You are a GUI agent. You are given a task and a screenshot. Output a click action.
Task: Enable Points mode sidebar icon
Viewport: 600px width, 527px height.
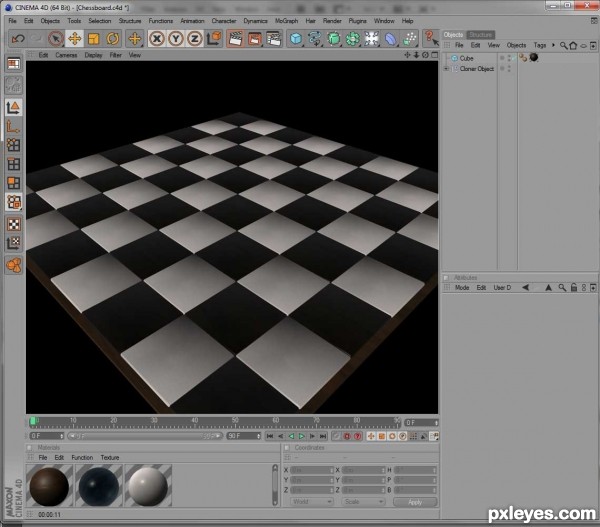click(14, 145)
